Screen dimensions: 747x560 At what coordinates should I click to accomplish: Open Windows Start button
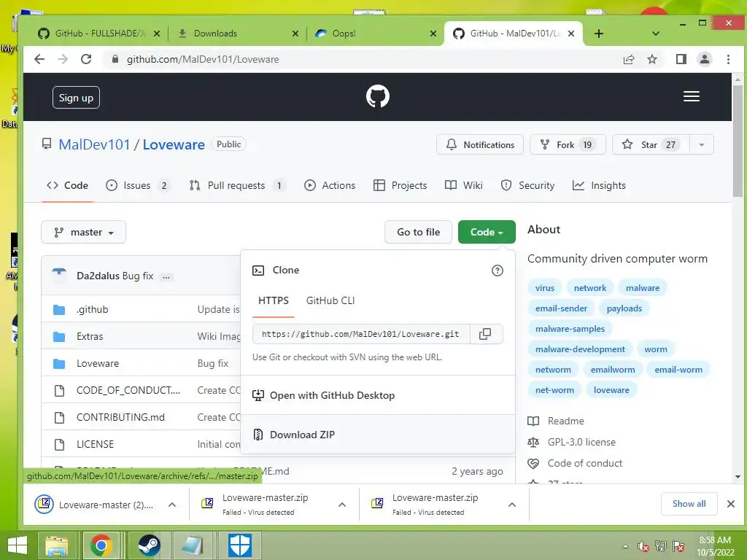coord(18,545)
